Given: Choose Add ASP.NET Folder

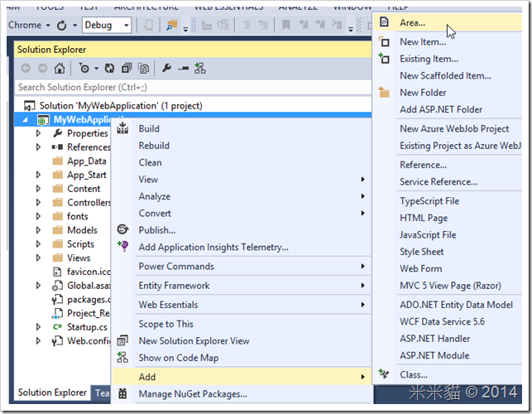Looking at the screenshot, I should point(448,109).
